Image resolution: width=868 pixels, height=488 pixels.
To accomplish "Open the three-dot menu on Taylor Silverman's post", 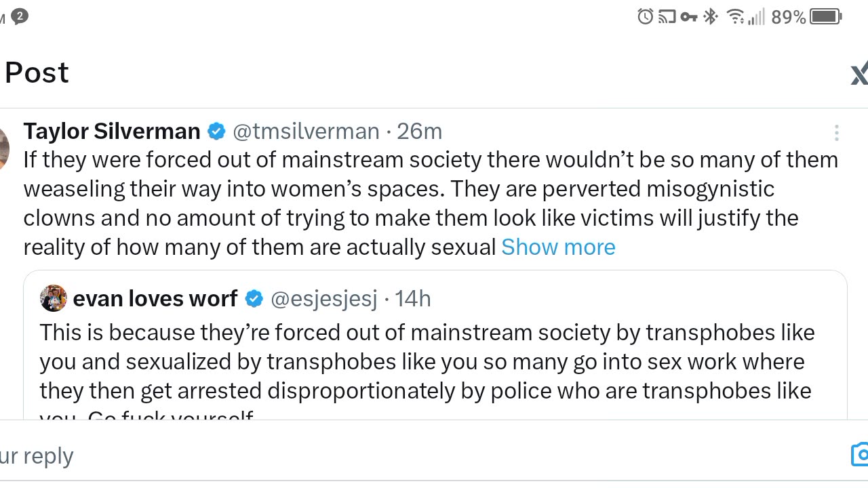I will click(837, 133).
